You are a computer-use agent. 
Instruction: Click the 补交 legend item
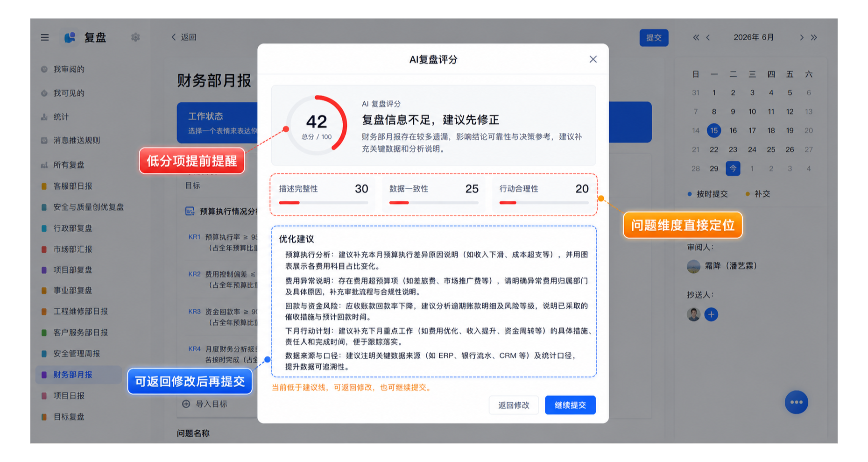click(758, 194)
